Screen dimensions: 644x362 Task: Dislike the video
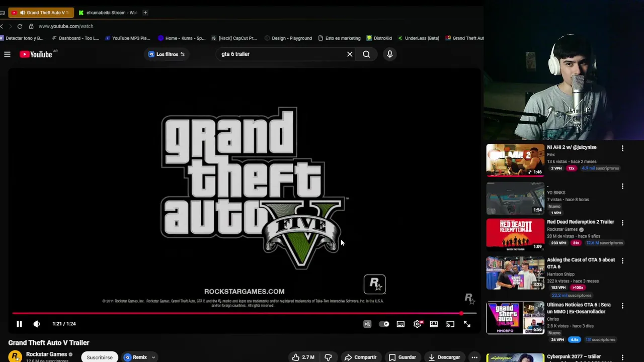tap(328, 357)
